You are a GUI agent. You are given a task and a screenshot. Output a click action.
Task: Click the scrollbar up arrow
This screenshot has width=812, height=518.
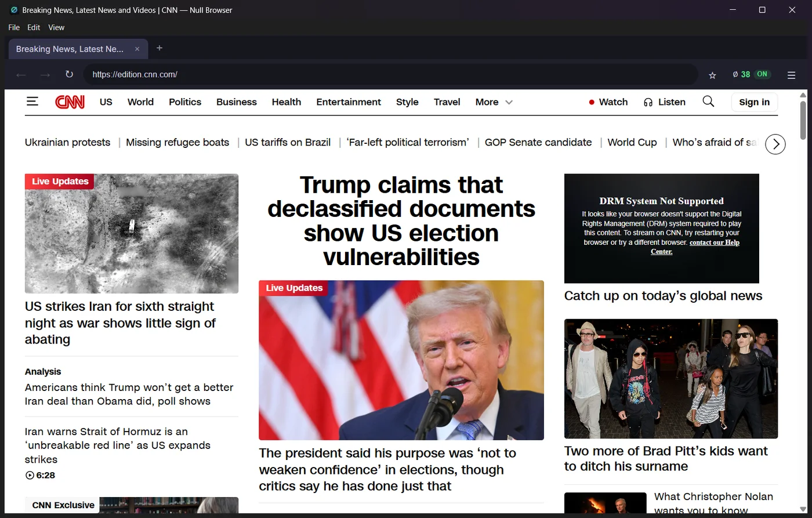(803, 95)
